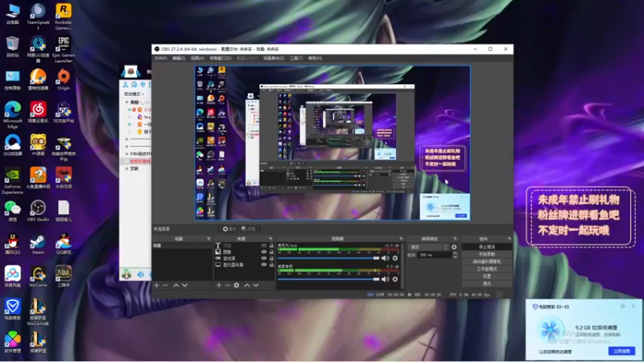Increase transition duration with the up arrow
Image resolution: width=644 pixels, height=362 pixels.
(455, 253)
